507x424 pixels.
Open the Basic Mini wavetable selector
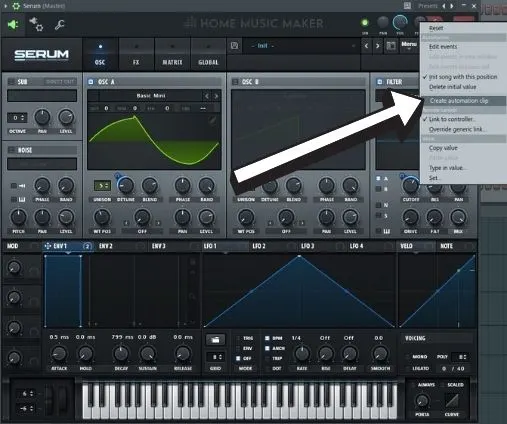click(151, 96)
